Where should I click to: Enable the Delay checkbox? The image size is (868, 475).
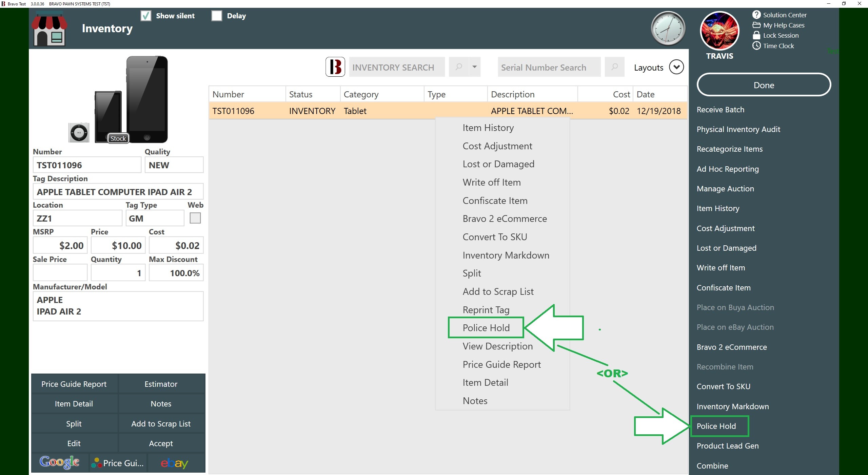pyautogui.click(x=217, y=16)
